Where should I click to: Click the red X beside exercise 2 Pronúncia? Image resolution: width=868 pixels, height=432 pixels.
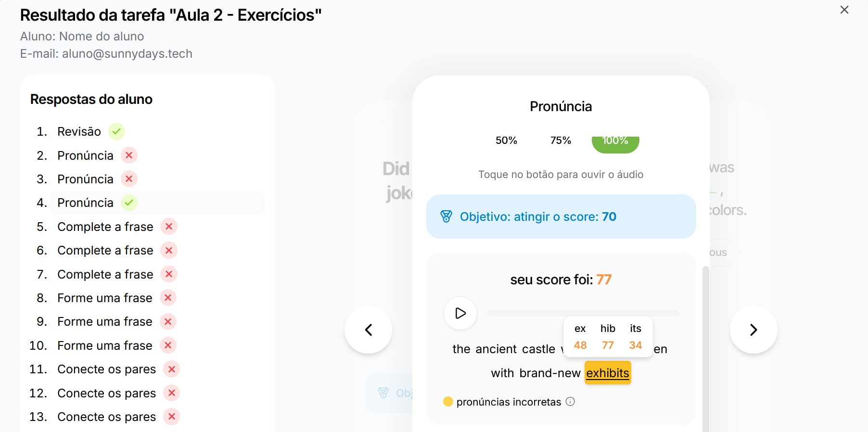(x=128, y=155)
